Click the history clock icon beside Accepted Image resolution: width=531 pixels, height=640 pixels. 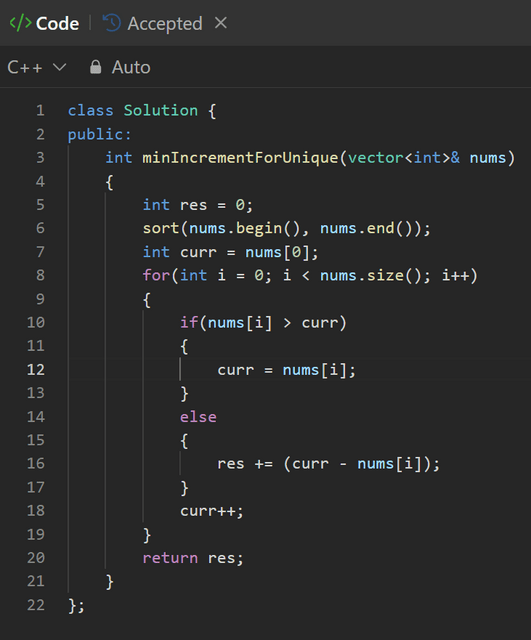tap(111, 23)
